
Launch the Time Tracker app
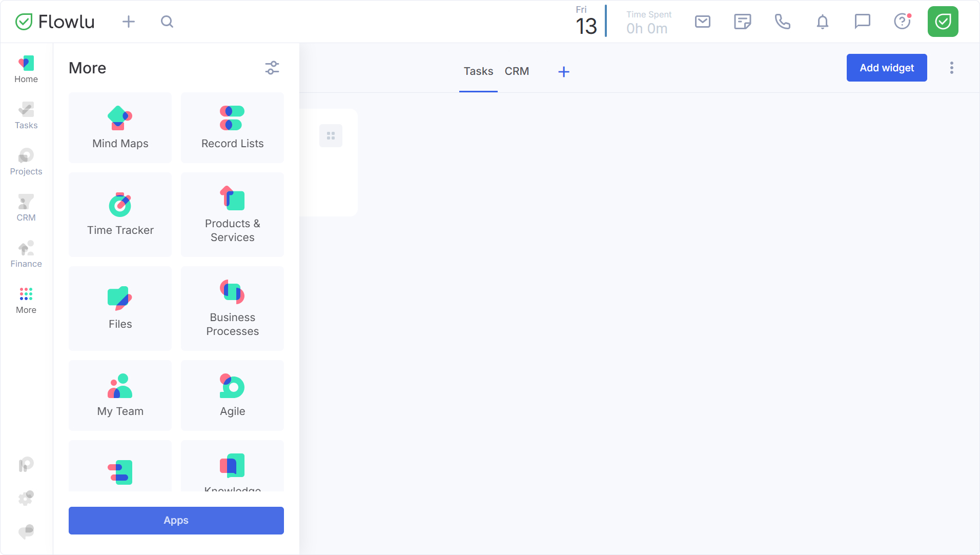tap(120, 214)
